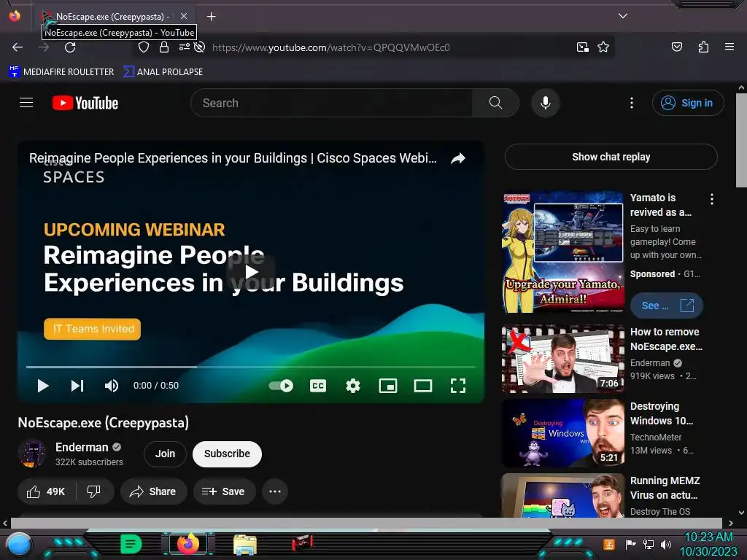Subscribe to Enderman

pyautogui.click(x=228, y=454)
